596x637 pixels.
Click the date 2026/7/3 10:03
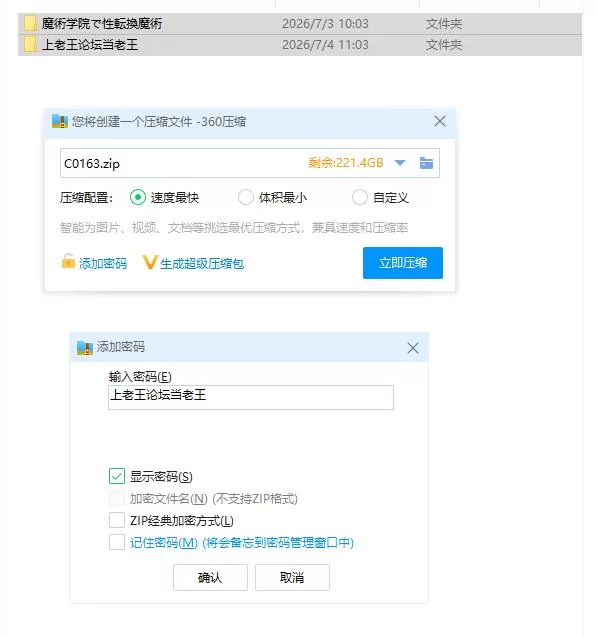tap(325, 24)
